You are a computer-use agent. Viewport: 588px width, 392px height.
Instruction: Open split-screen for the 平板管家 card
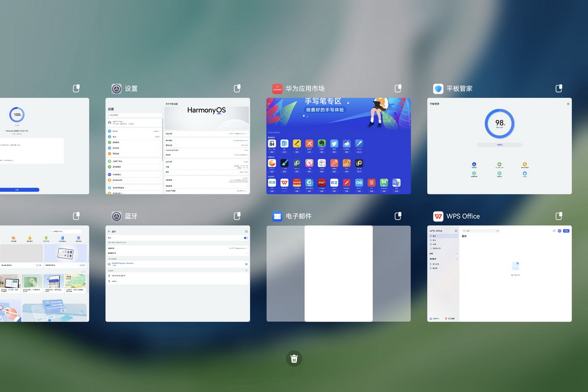pos(559,88)
